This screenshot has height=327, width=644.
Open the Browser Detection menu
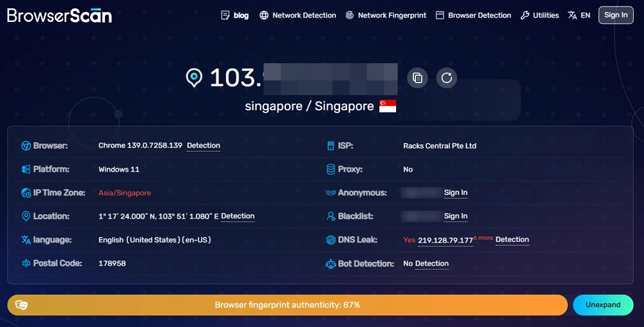479,15
